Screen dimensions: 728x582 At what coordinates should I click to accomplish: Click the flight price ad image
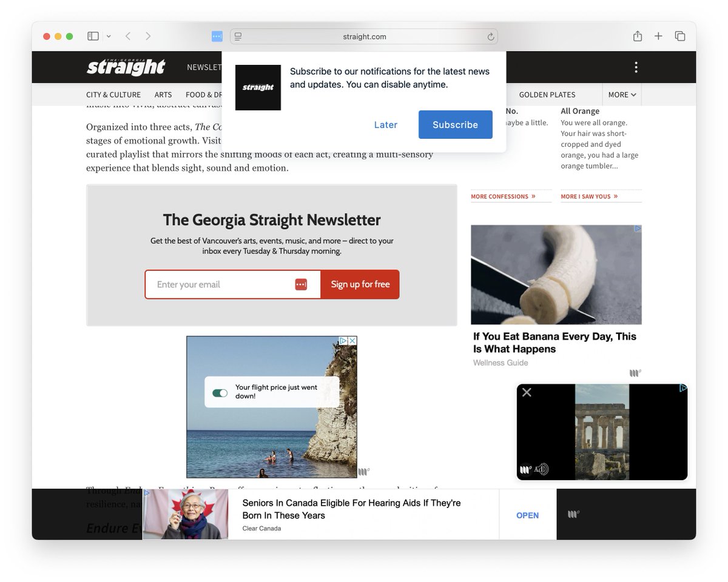click(272, 407)
